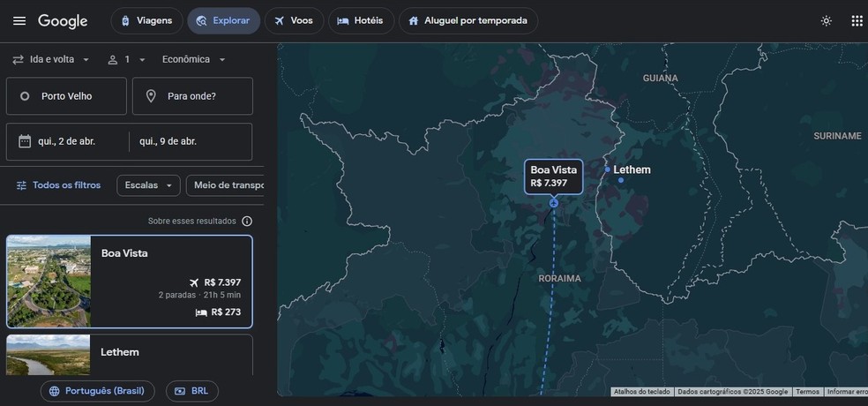Open 'Aluguel por temporada' tab
The width and height of the screenshot is (868, 406).
(468, 20)
